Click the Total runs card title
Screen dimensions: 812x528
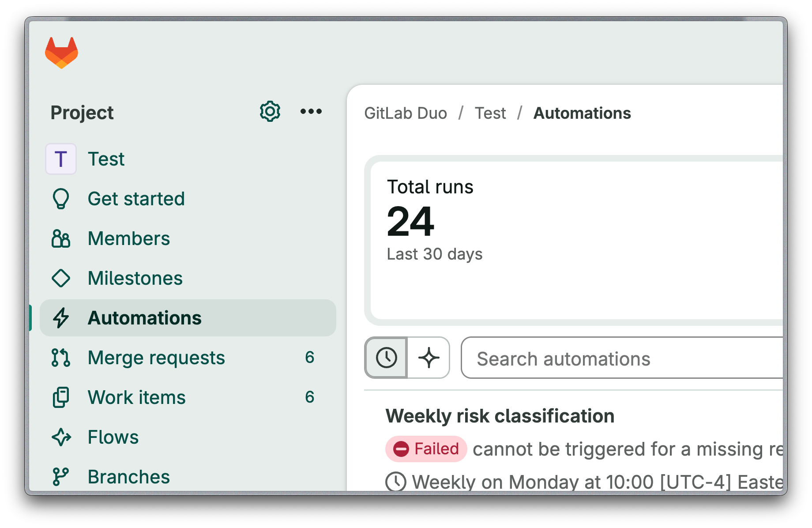pyautogui.click(x=430, y=187)
